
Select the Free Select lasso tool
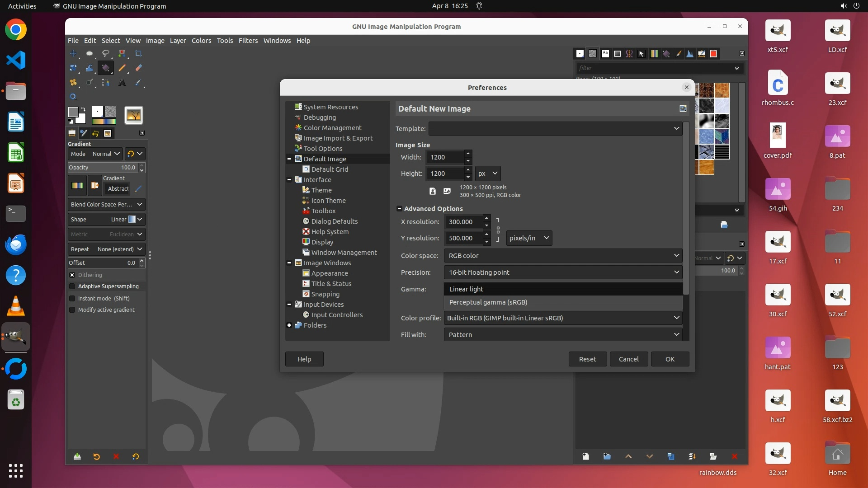[105, 53]
